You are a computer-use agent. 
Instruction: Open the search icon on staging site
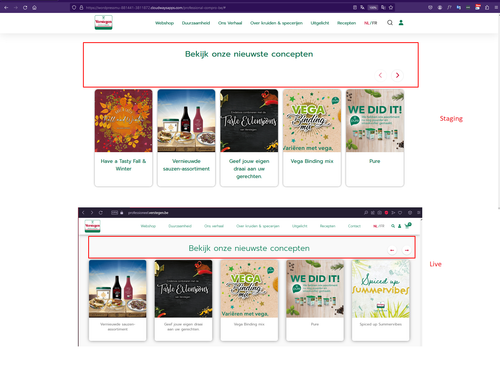pyautogui.click(x=390, y=23)
